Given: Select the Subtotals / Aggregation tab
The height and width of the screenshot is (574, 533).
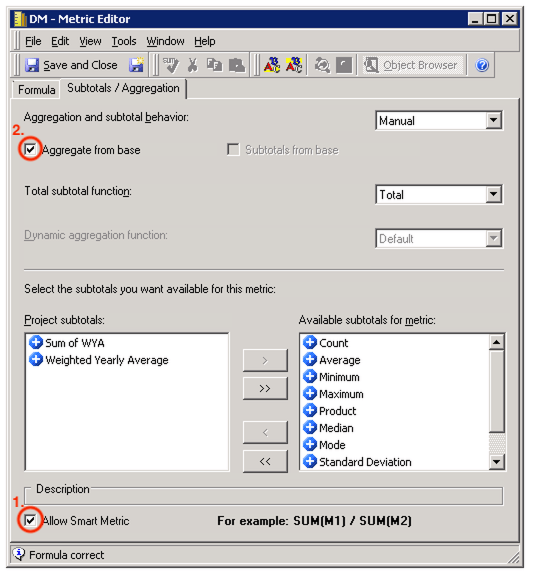Looking at the screenshot, I should click(123, 88).
